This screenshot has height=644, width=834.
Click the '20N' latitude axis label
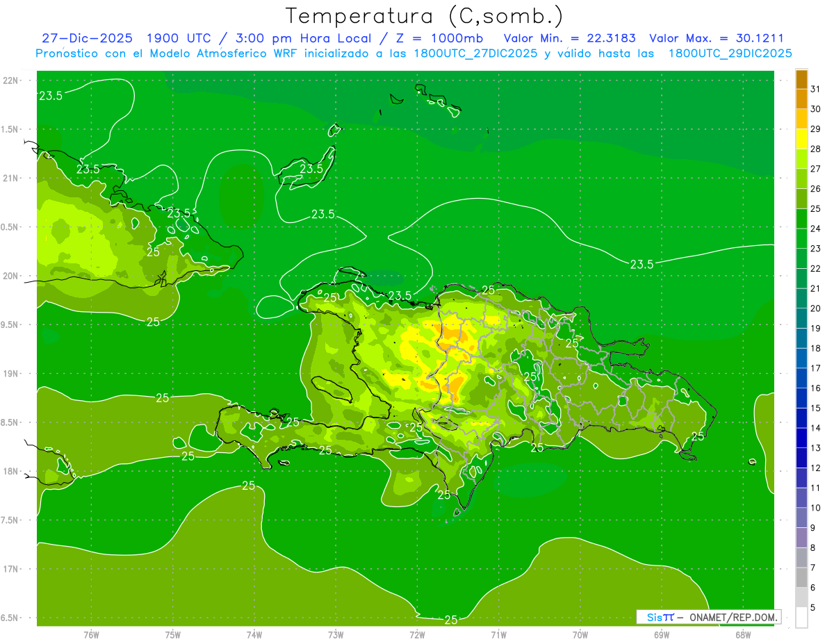tap(11, 276)
